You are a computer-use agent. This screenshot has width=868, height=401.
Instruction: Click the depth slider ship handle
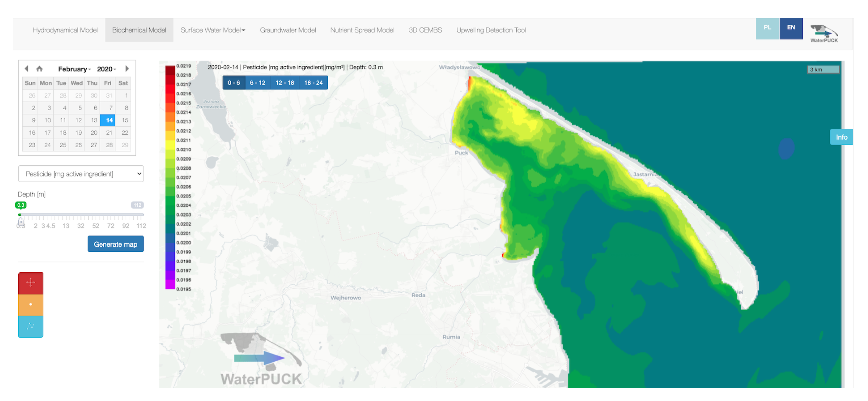click(x=21, y=222)
